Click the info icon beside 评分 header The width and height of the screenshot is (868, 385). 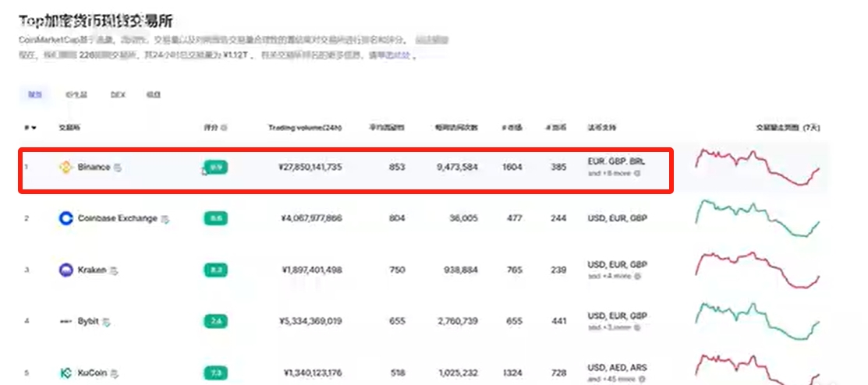click(224, 128)
